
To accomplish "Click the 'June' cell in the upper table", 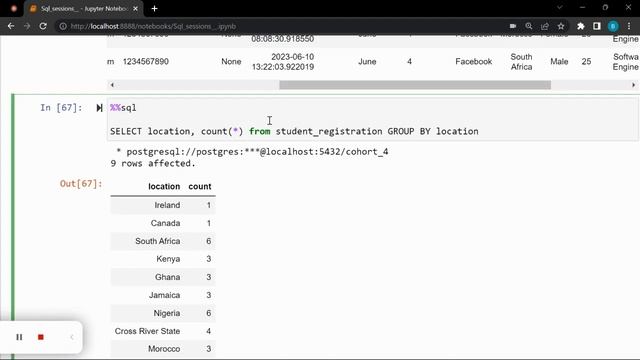I will click(x=367, y=62).
